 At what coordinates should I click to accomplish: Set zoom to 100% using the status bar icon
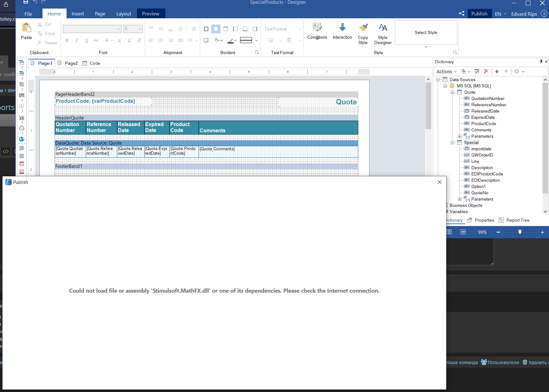click(x=463, y=232)
